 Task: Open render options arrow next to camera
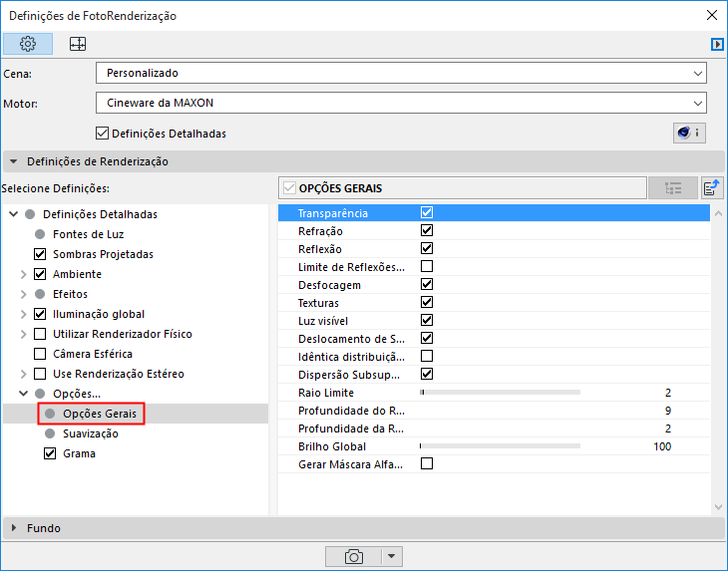coord(391,556)
